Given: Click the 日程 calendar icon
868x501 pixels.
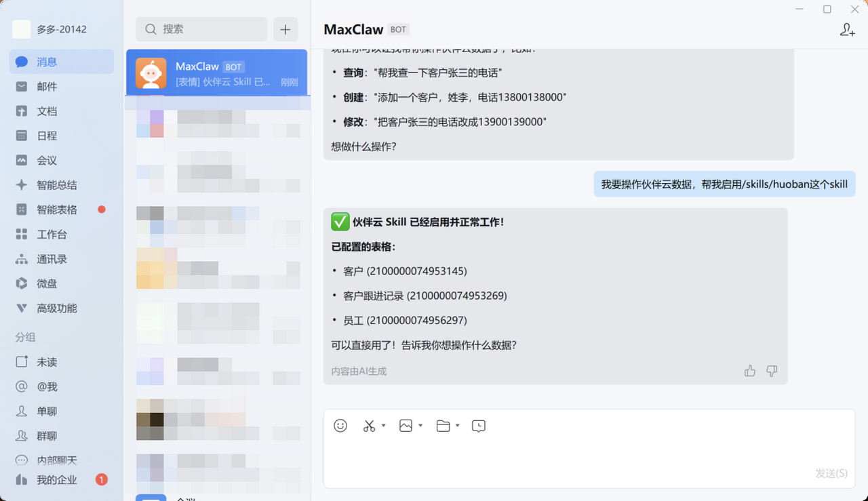Looking at the screenshot, I should [x=22, y=136].
